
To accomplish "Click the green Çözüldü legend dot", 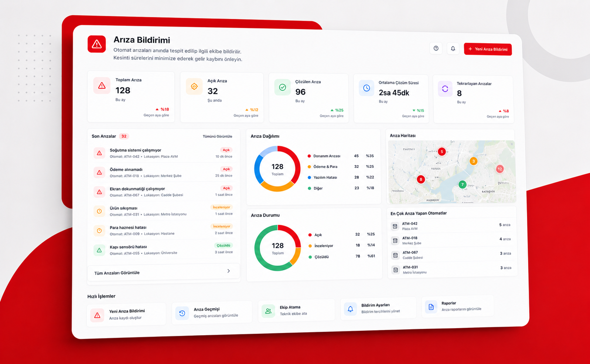I will [310, 257].
